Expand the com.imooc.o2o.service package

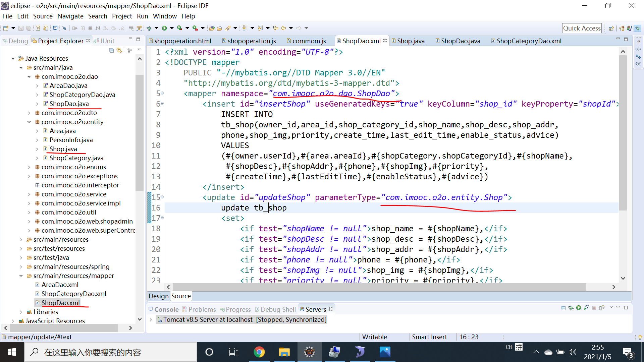pyautogui.click(x=29, y=194)
